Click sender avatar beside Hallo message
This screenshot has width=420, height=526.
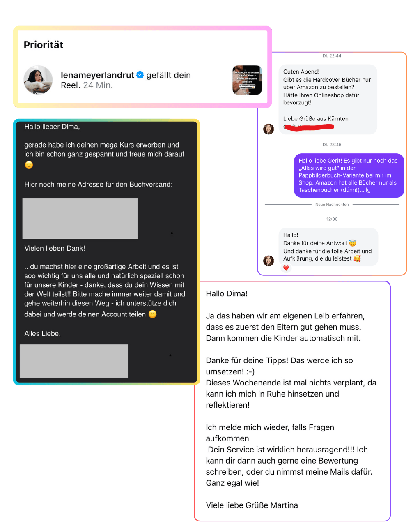269,261
